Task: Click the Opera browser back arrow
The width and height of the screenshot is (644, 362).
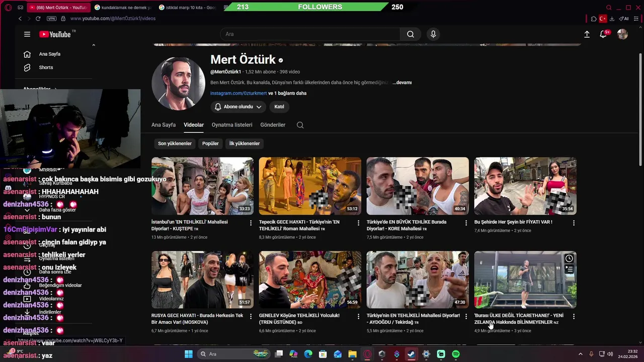Action: point(20,19)
